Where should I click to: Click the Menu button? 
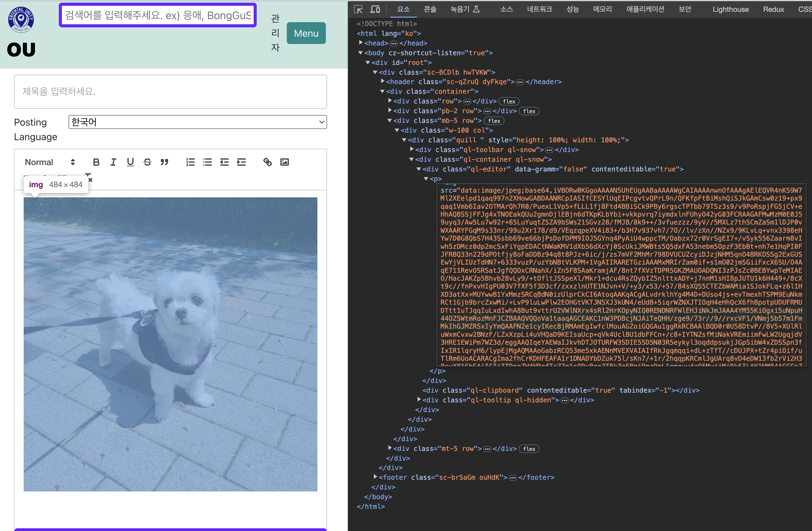[306, 33]
